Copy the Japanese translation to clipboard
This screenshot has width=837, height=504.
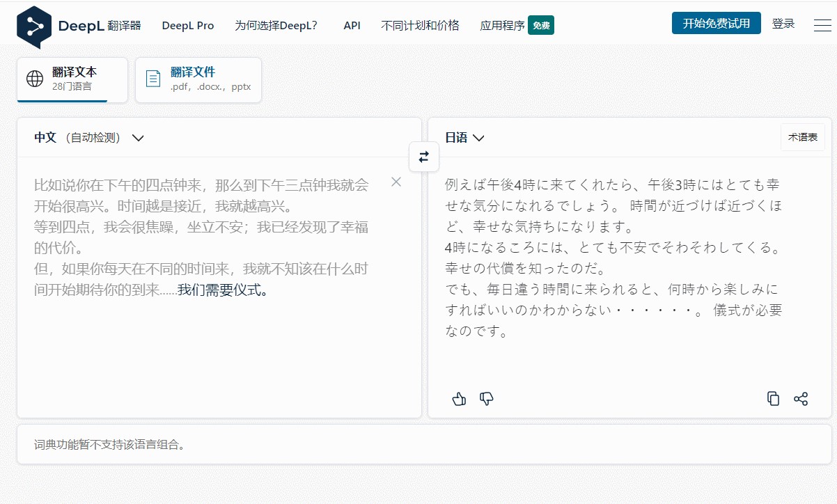773,399
